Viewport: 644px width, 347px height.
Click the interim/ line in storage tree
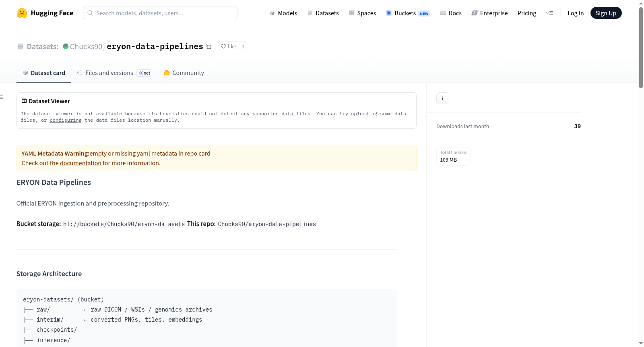coord(113,320)
